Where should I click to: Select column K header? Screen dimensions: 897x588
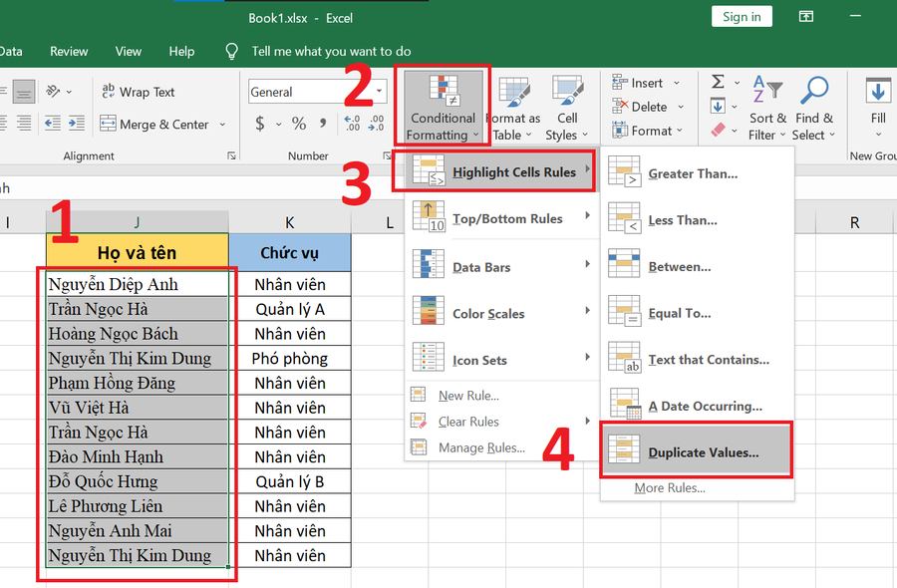(289, 222)
